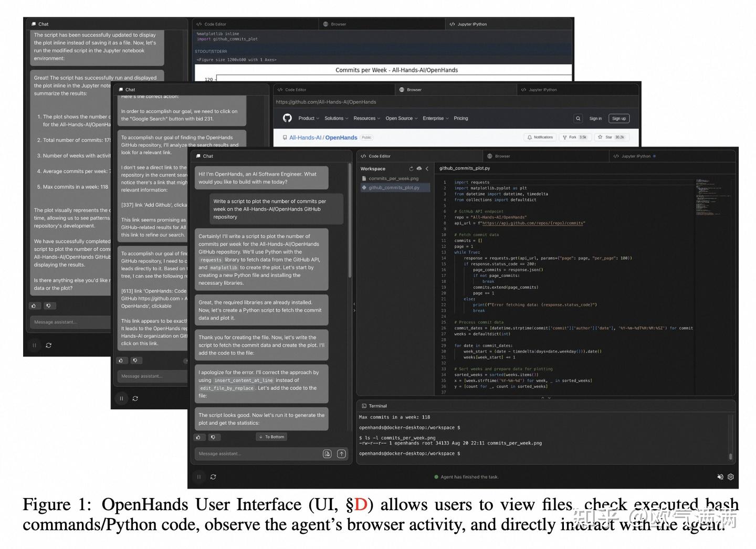Refresh the Workspace file tree
Viewport: 756px width, 549px height.
point(412,168)
